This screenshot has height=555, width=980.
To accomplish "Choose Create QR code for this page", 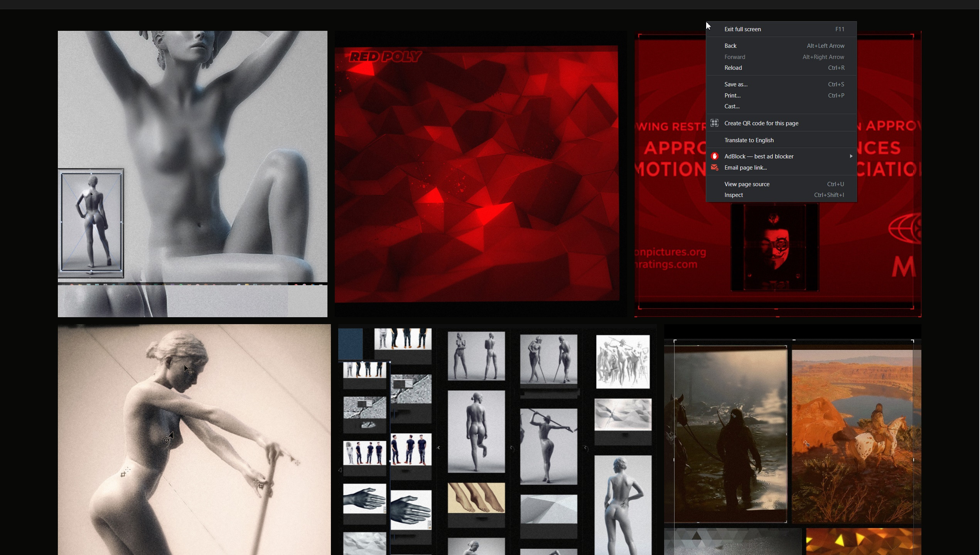I will (781, 123).
